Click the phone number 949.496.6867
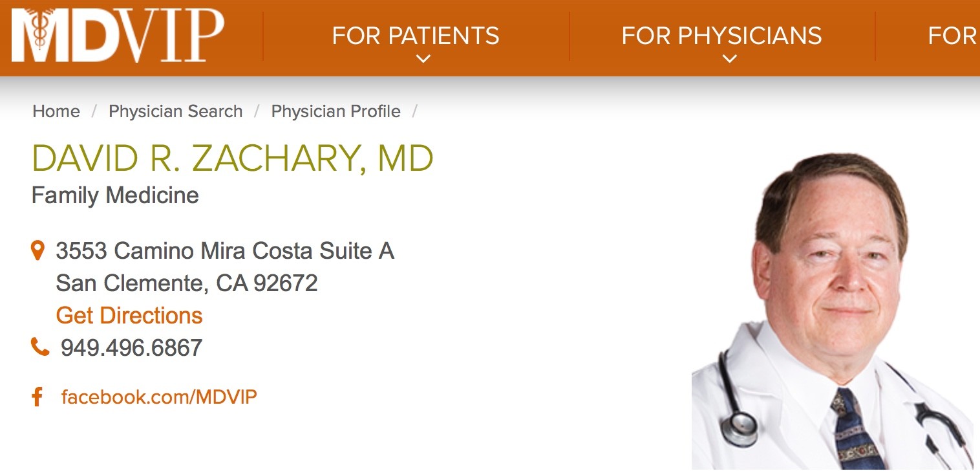The image size is (980, 471). pos(131,348)
